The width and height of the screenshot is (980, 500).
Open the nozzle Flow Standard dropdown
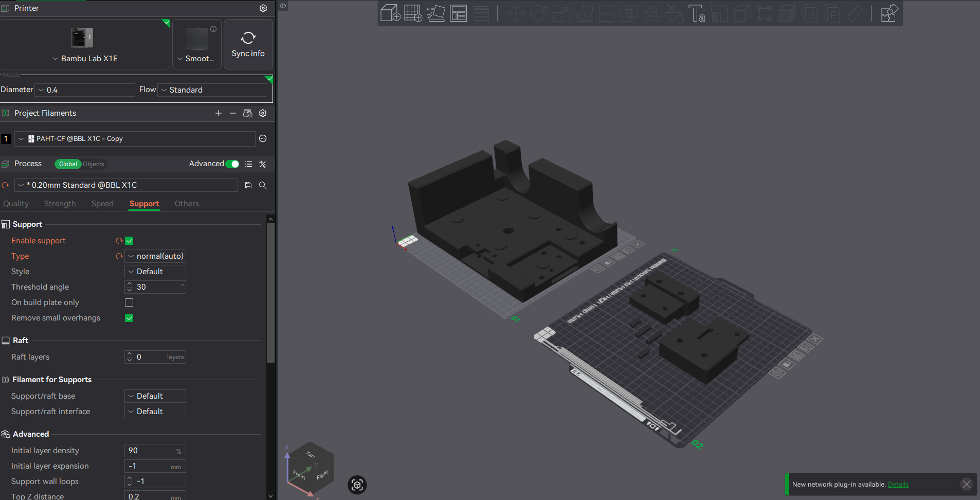[212, 90]
